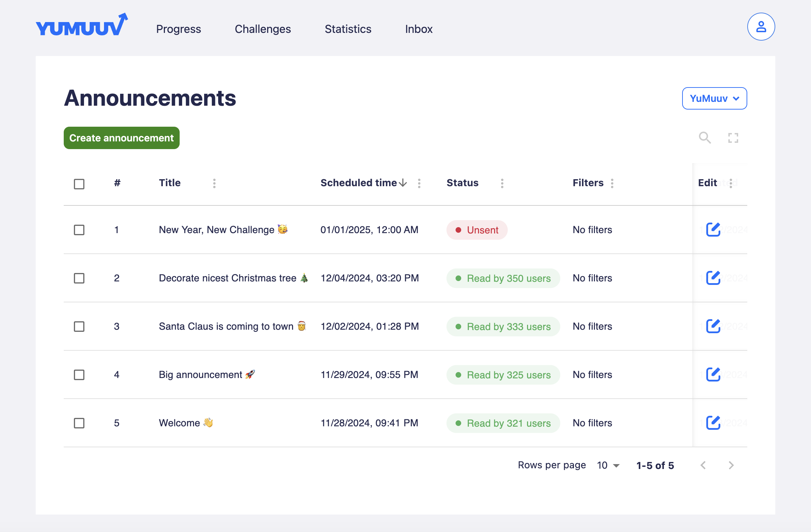Edit the New Year, New Challenge announcement
The image size is (811, 532).
[x=713, y=230]
